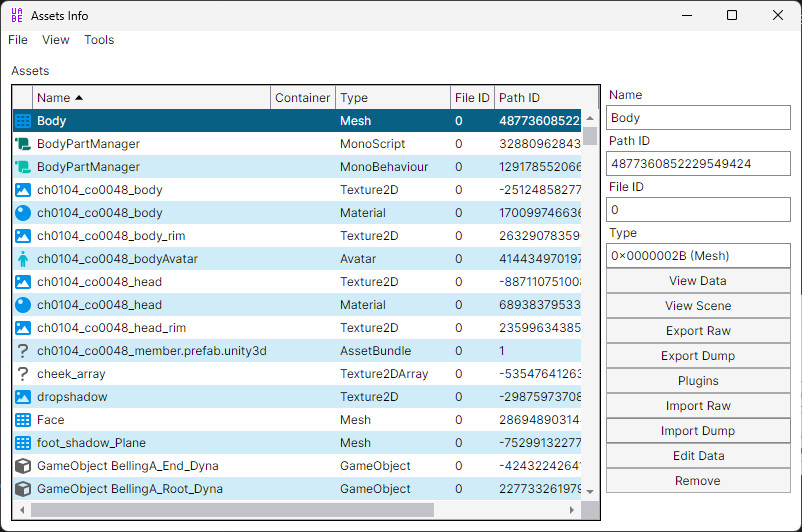802x532 pixels.
Task: Click the Material sphere icon for ch0104_co0048_head
Action: click(23, 305)
